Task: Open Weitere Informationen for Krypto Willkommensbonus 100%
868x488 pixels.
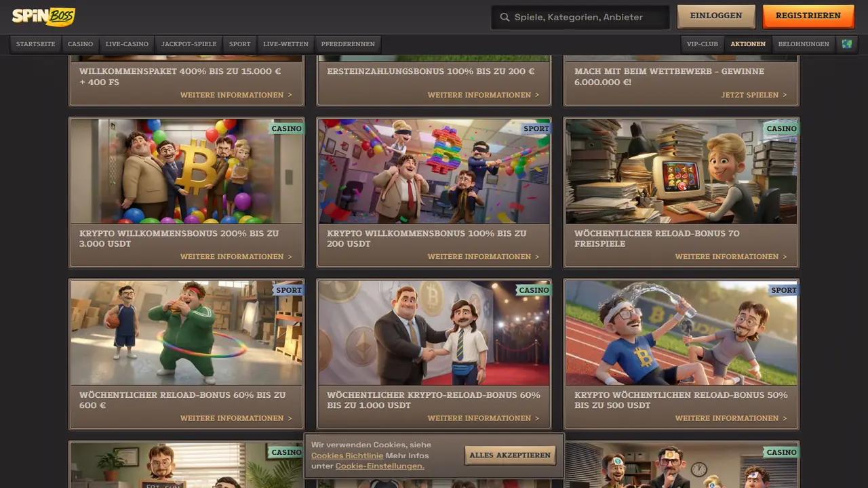Action: pos(484,257)
